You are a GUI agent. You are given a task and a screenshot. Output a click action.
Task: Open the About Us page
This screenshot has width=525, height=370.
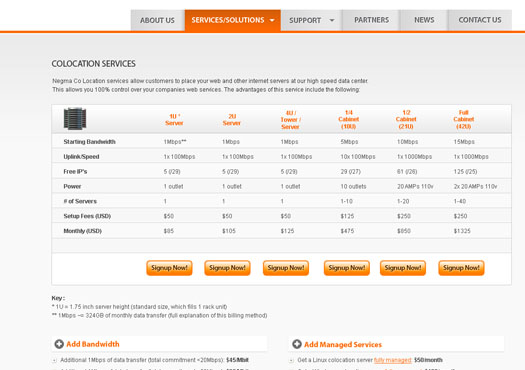point(157,20)
